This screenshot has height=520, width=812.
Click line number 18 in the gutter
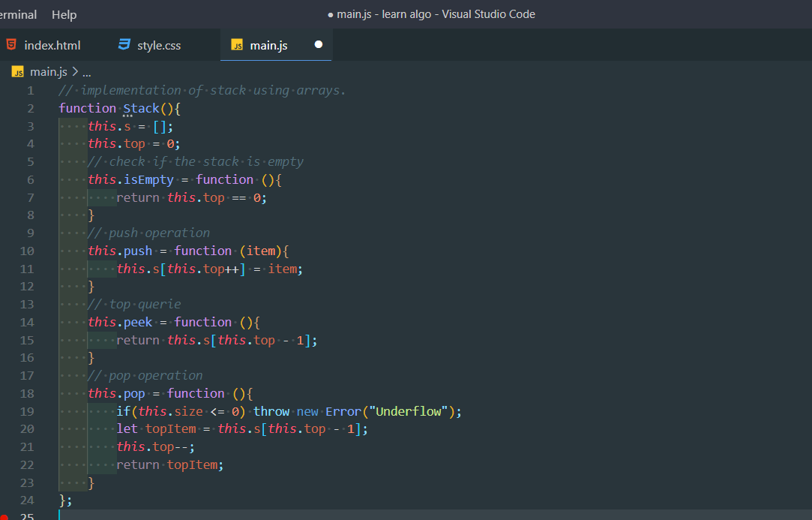(x=27, y=393)
